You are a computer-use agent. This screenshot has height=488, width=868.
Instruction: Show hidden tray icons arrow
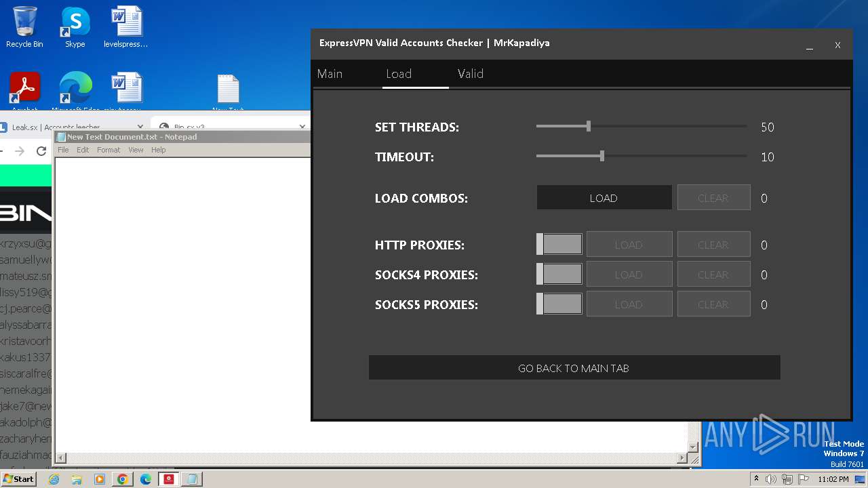point(757,479)
